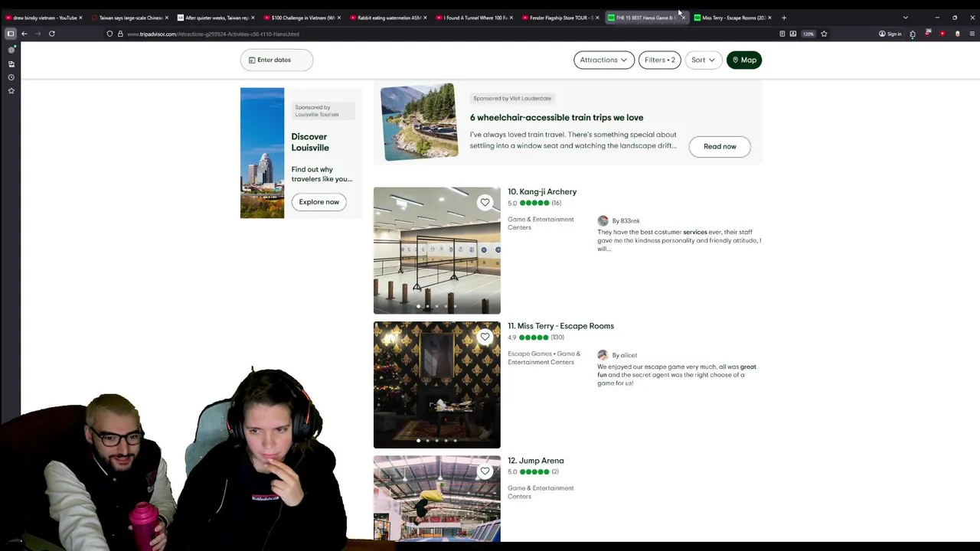980x551 pixels.
Task: Reload the TripAdvisor page
Action: tap(52, 34)
